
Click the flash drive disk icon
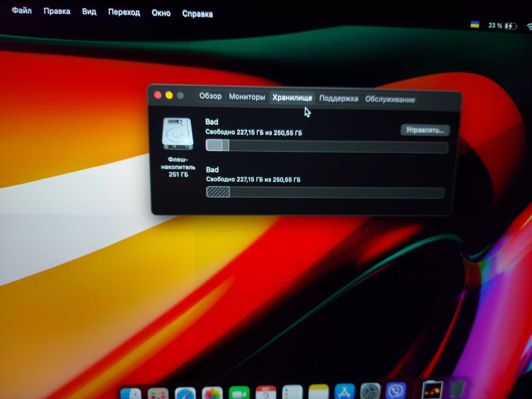pyautogui.click(x=178, y=134)
